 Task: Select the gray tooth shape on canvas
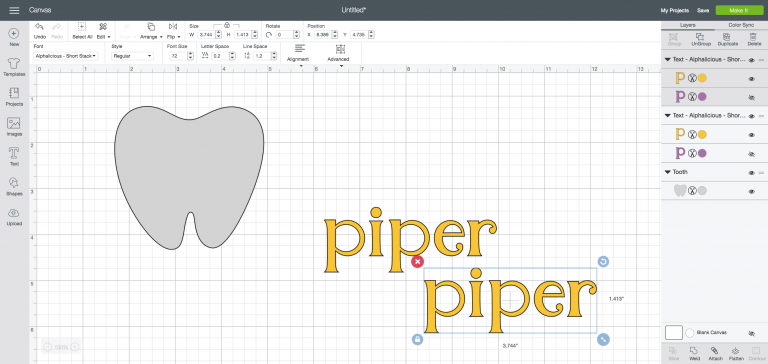point(189,177)
